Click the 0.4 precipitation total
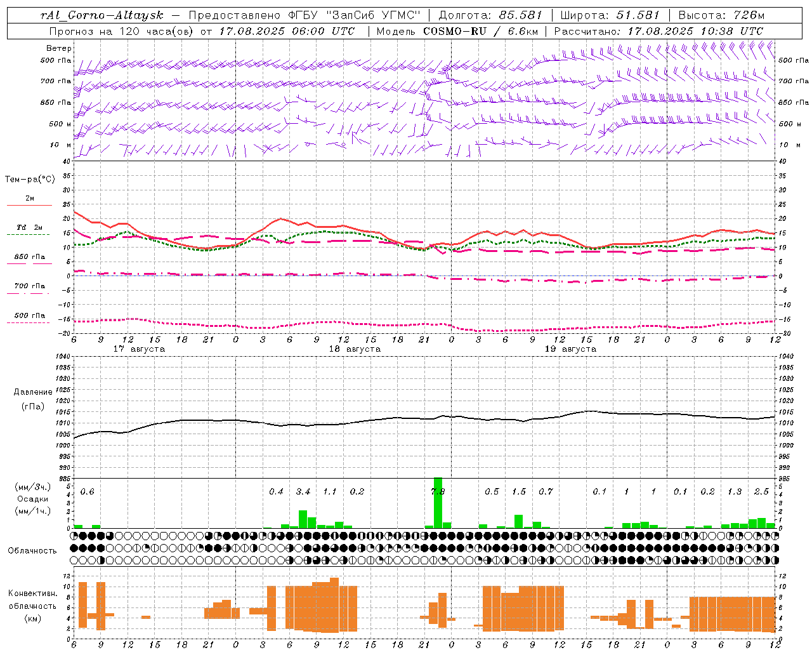 (276, 491)
